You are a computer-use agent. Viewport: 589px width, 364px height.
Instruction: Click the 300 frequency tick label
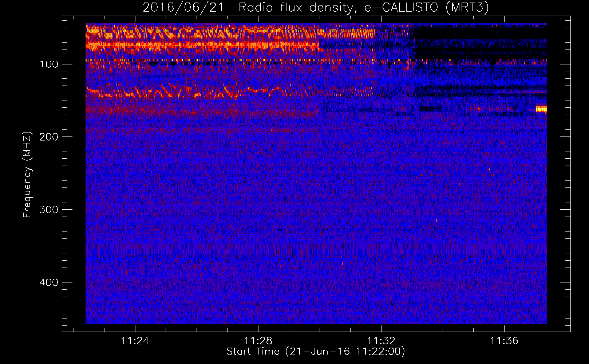tap(49, 210)
